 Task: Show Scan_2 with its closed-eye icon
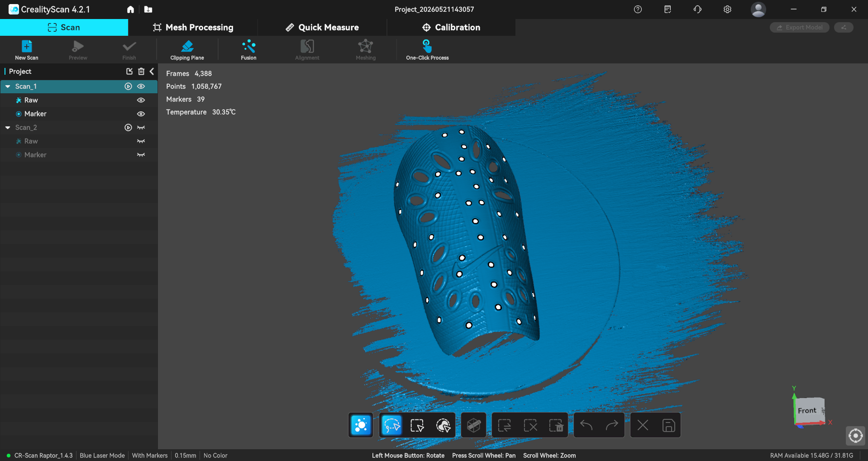(x=141, y=128)
